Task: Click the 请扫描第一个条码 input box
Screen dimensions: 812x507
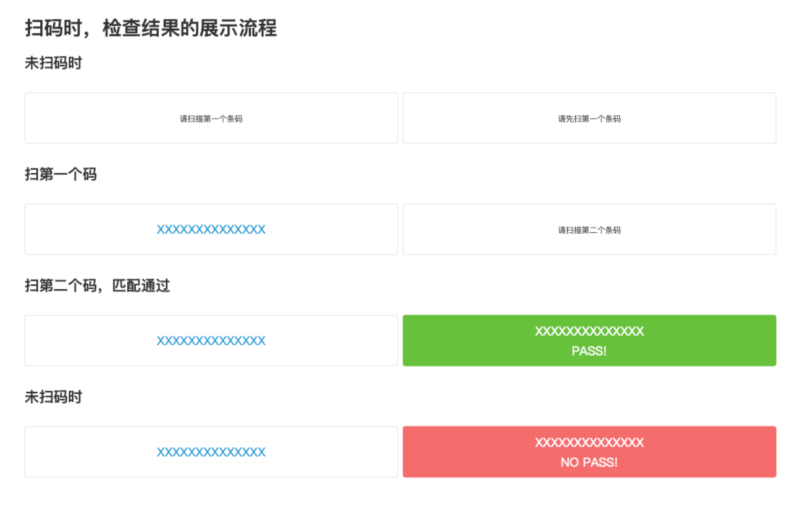Action: [x=211, y=118]
